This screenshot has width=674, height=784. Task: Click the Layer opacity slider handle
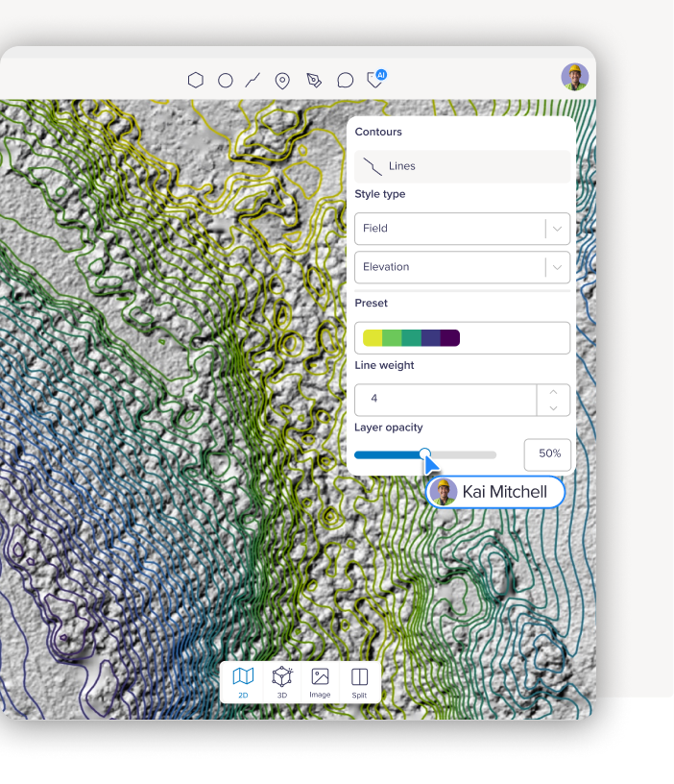click(424, 454)
